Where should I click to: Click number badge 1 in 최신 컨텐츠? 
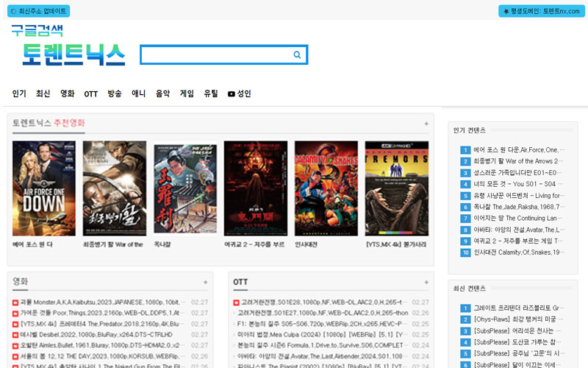[465, 308]
